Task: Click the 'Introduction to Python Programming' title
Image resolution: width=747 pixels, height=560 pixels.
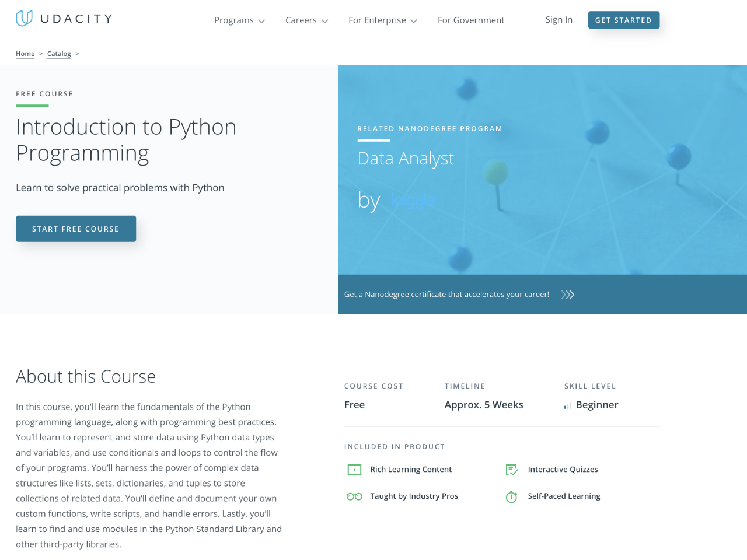Action: point(126,140)
